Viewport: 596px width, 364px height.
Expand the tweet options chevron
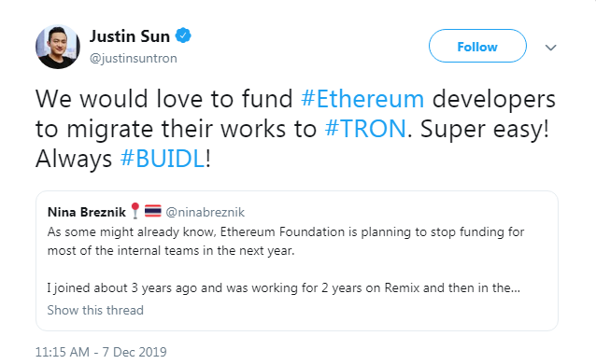tap(550, 48)
